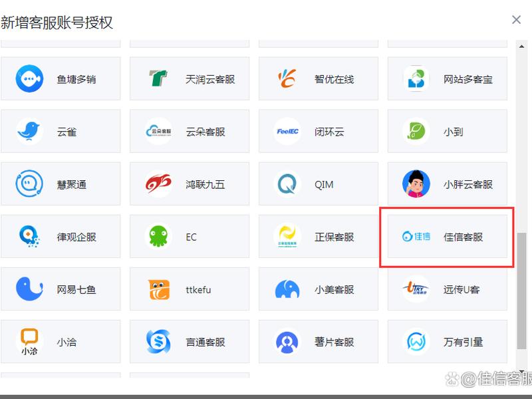Screen dimensions: 532x399
Task: Select the 佳信客服 label text
Action: point(463,237)
